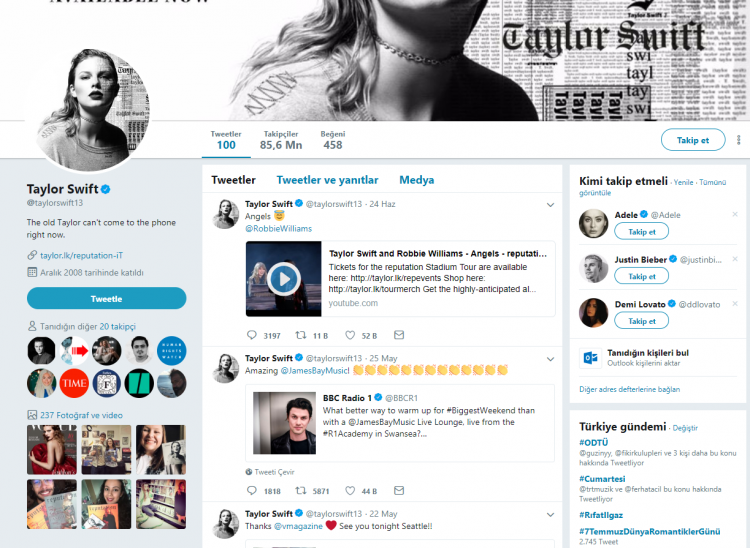Open 237 Fotoğraf ve video link
750x548 pixels.
coord(81,415)
